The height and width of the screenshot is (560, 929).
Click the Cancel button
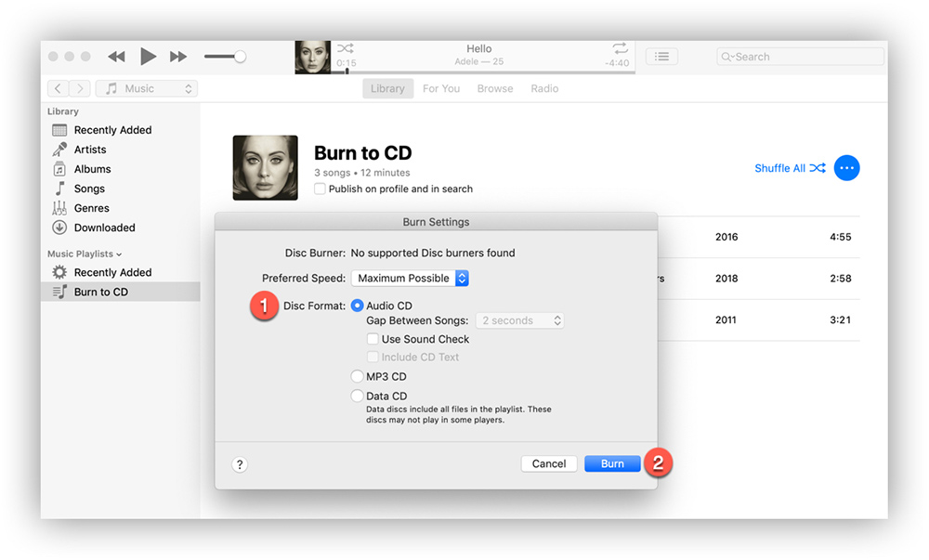coord(549,463)
